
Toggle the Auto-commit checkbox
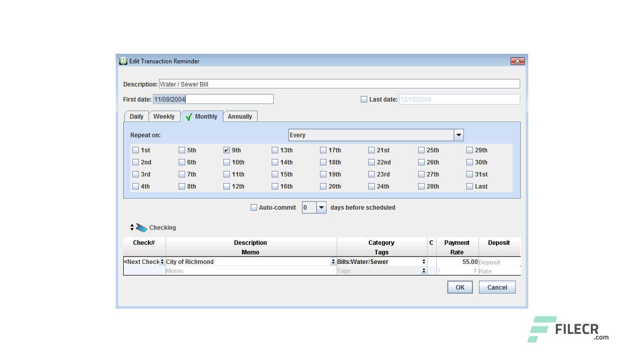point(254,208)
